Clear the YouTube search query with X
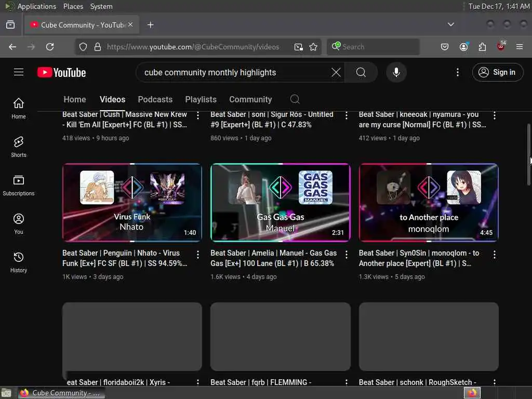Viewport: 532px width, 399px height. (x=336, y=72)
